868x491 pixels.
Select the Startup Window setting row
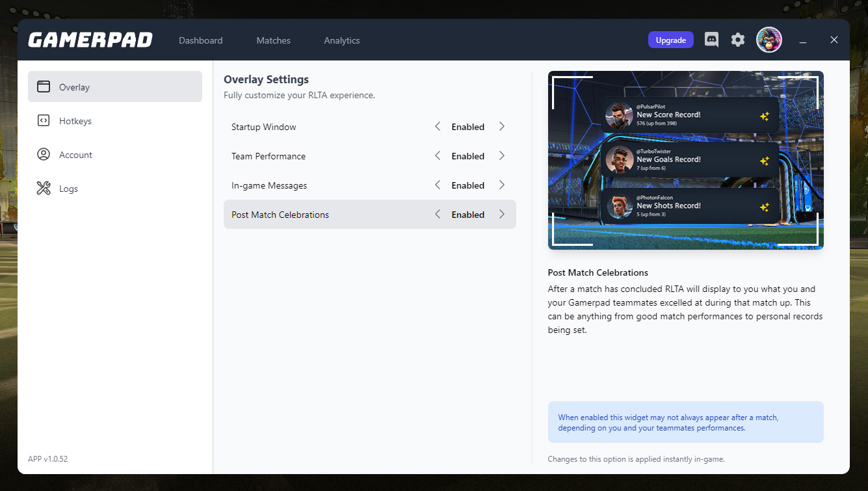370,126
